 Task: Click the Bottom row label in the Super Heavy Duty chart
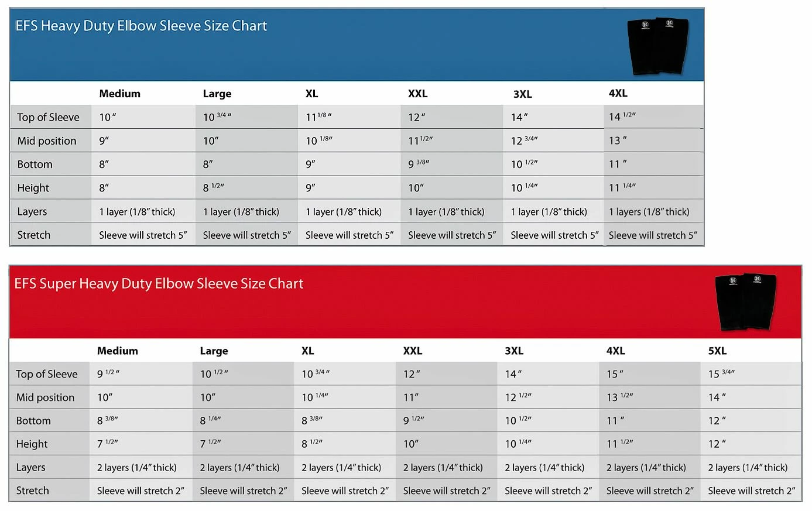(33, 421)
